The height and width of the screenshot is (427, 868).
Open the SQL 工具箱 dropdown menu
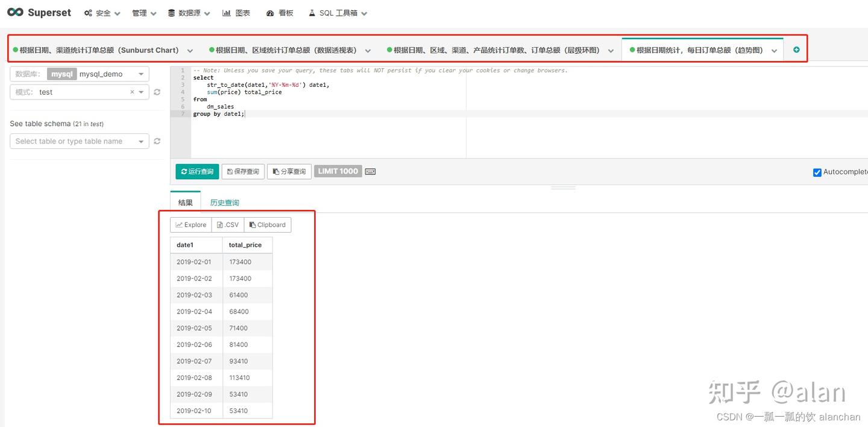[x=338, y=13]
